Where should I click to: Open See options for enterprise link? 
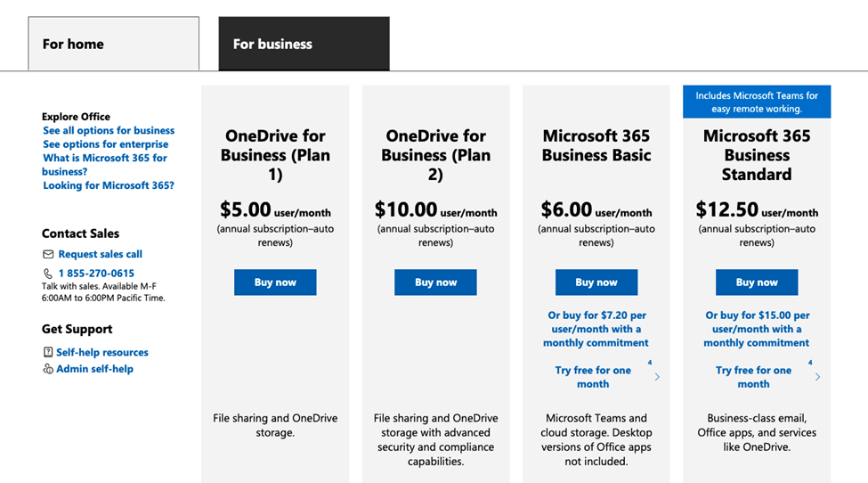(x=105, y=144)
